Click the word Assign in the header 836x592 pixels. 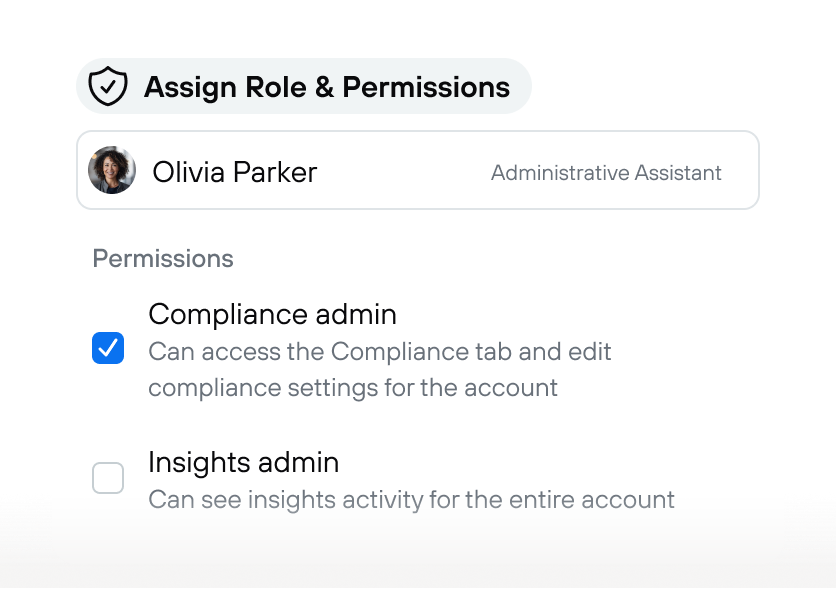(190, 87)
